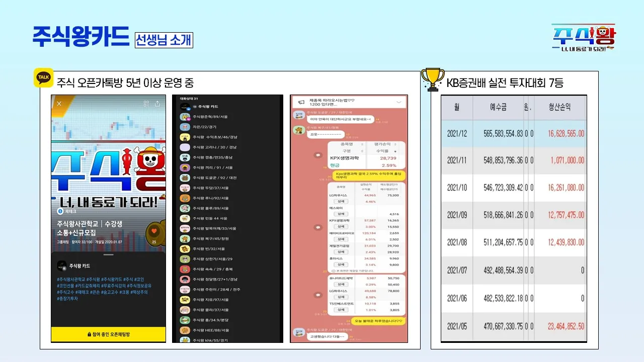Close the open chat profile with X
644x362 pixels.
[59, 104]
